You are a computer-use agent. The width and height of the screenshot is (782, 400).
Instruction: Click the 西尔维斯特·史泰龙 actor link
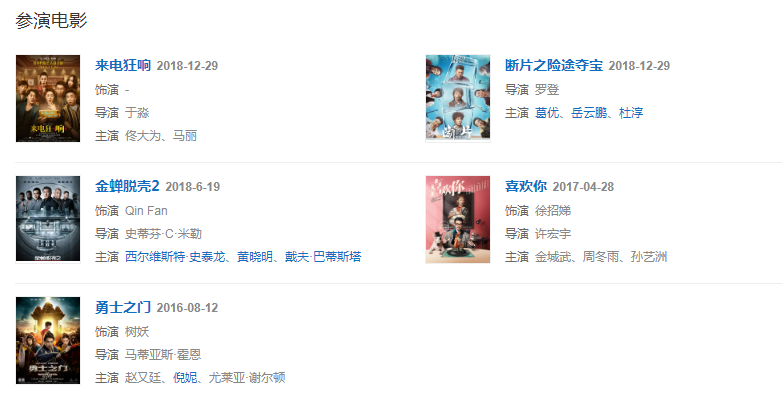point(175,257)
